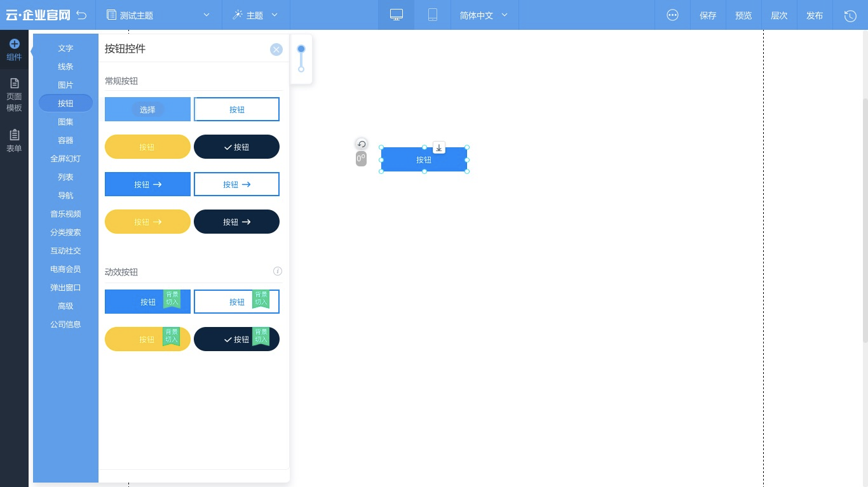Click the vertical slider's top handle
The height and width of the screenshot is (487, 868).
click(301, 49)
